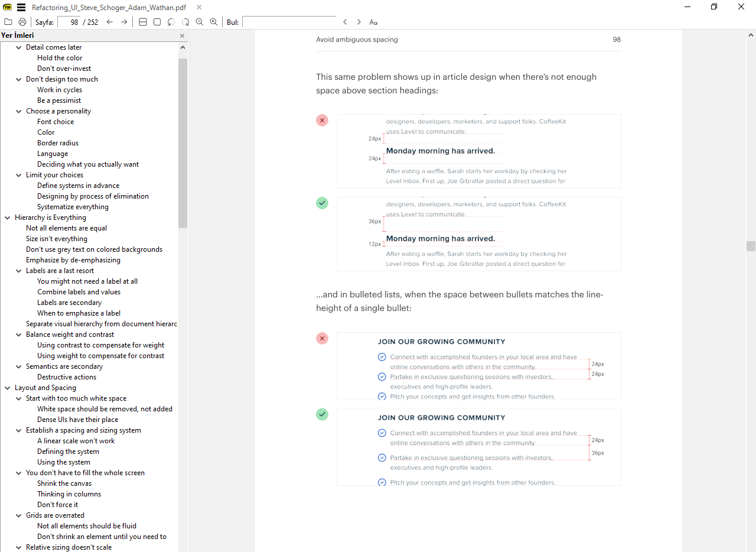Image resolution: width=756 pixels, height=552 pixels.
Task: Focus the Bul search field
Action: coord(289,22)
